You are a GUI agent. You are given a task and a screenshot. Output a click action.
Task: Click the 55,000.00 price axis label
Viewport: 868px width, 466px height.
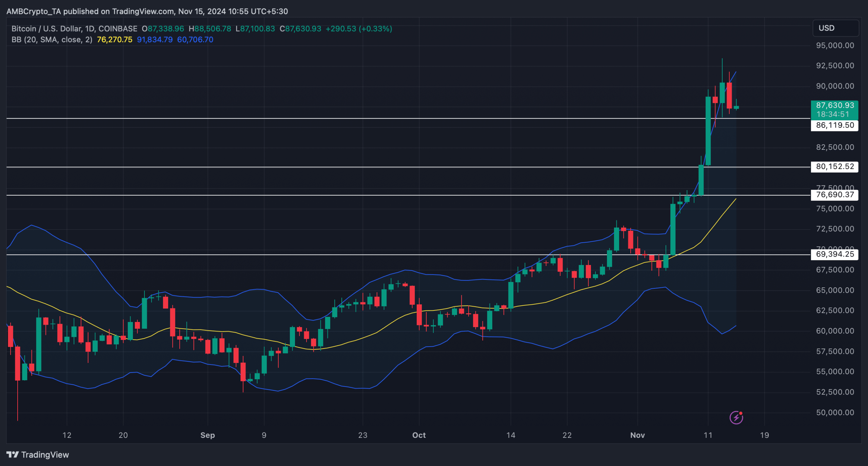pos(835,372)
